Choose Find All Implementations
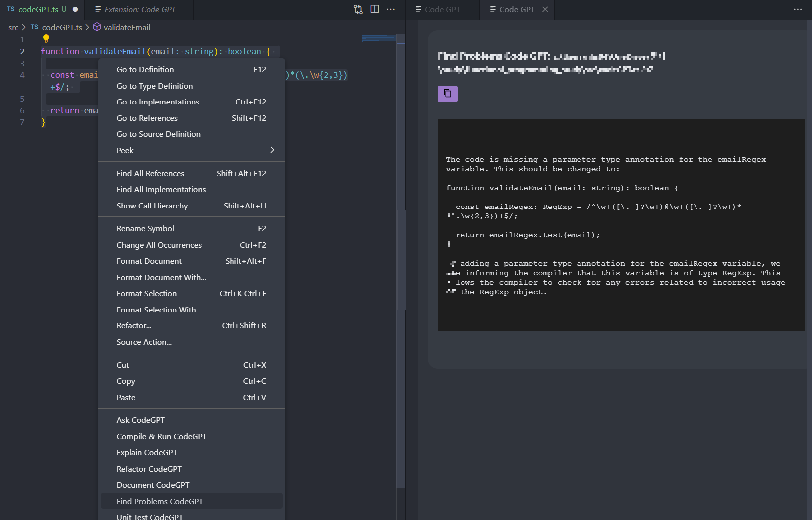The width and height of the screenshot is (812, 520). click(x=192, y=190)
